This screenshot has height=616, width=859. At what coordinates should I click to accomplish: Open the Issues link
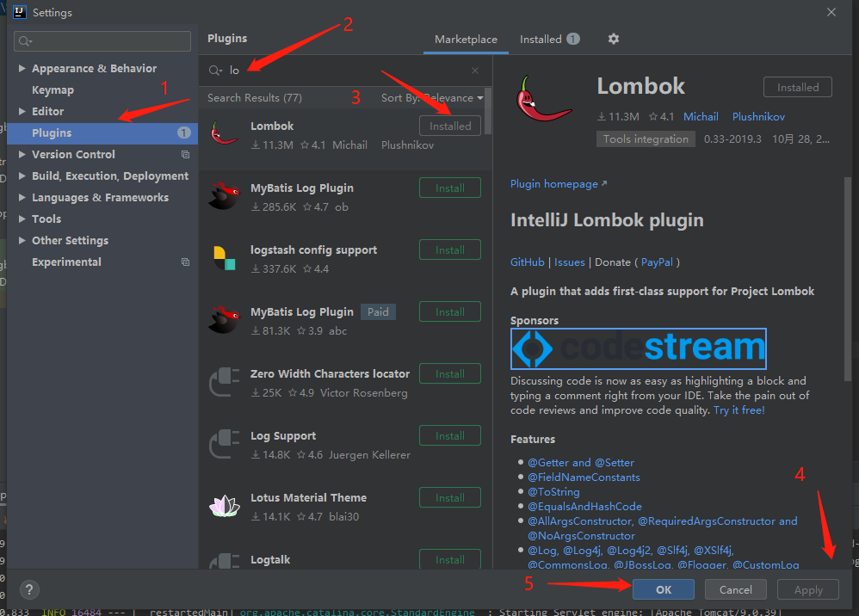pyautogui.click(x=569, y=262)
